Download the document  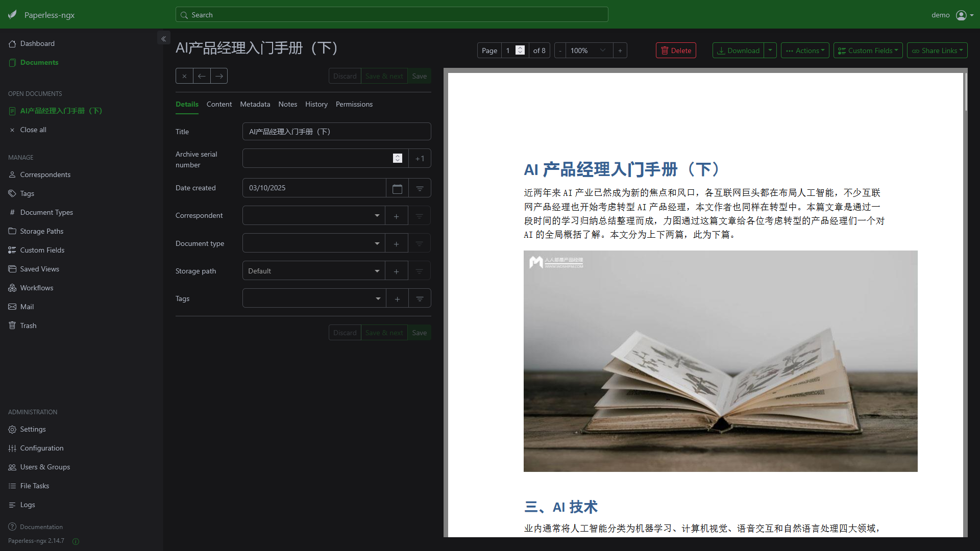[x=738, y=51]
